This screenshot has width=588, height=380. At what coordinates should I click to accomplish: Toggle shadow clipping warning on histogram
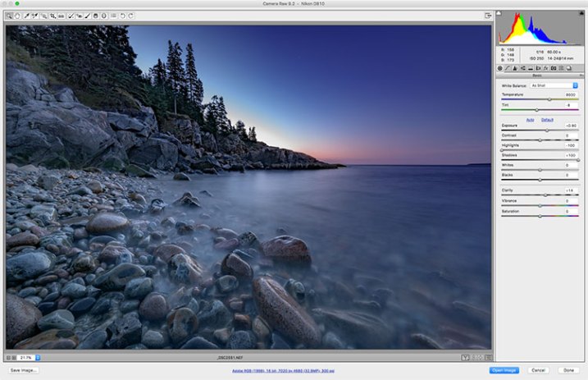499,13
